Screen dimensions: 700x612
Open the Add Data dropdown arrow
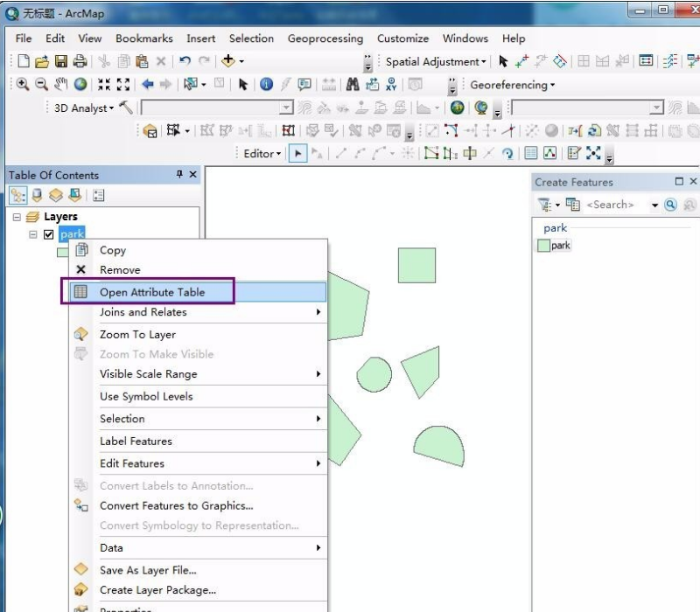click(x=241, y=61)
